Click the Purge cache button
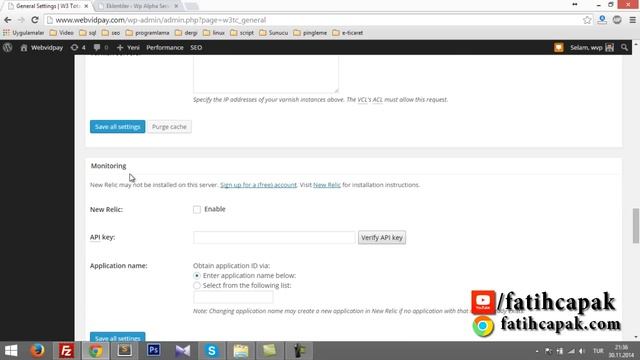The image size is (640, 360). click(169, 127)
